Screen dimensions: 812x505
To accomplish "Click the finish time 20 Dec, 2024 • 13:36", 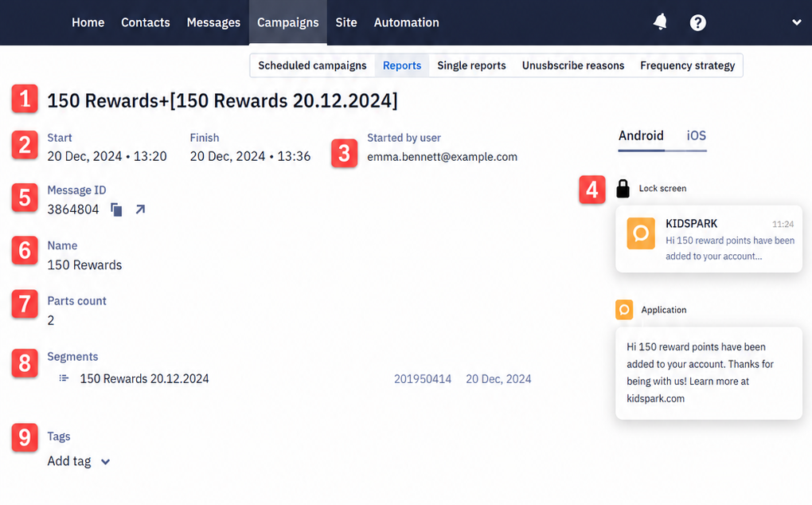I will tap(250, 156).
